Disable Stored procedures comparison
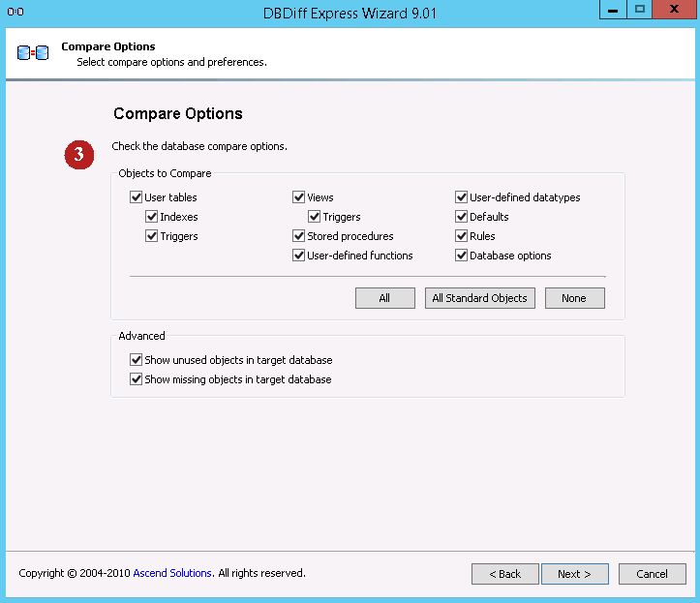This screenshot has width=700, height=603. click(x=299, y=236)
